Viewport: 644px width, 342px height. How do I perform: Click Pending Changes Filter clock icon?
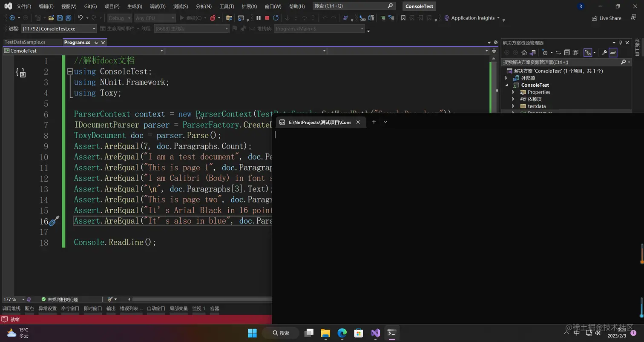point(545,53)
